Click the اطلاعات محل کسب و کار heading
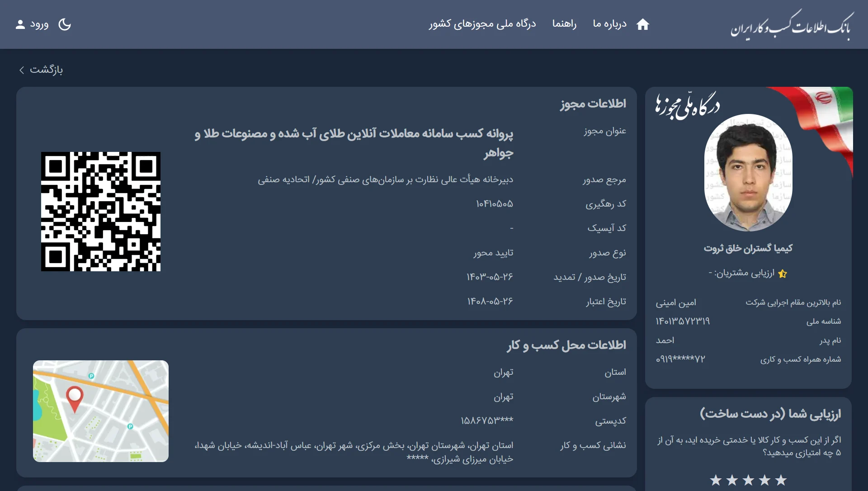The image size is (868, 491). (566, 345)
